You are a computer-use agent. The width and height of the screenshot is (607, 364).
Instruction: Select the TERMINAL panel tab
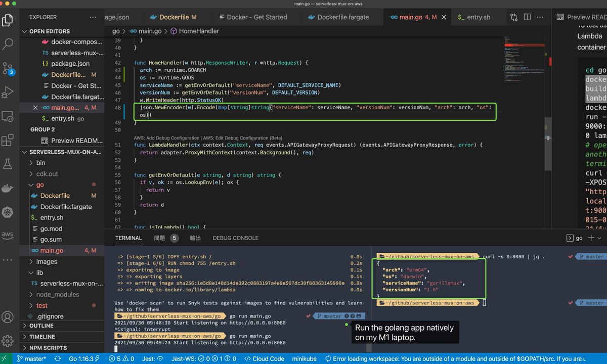tap(129, 238)
